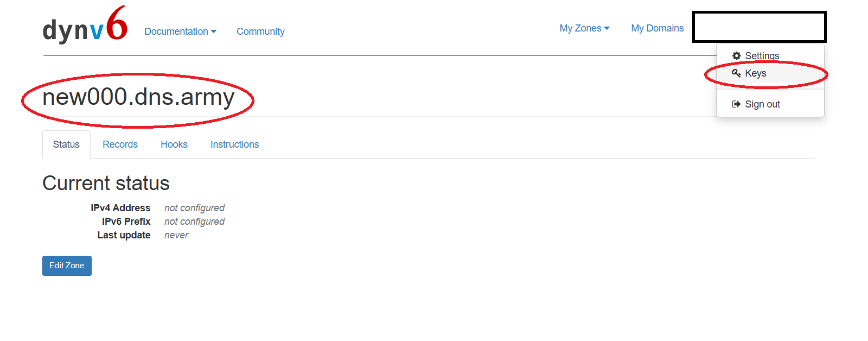The image size is (868, 341).
Task: Click the gear icon beside Settings
Action: tap(736, 55)
